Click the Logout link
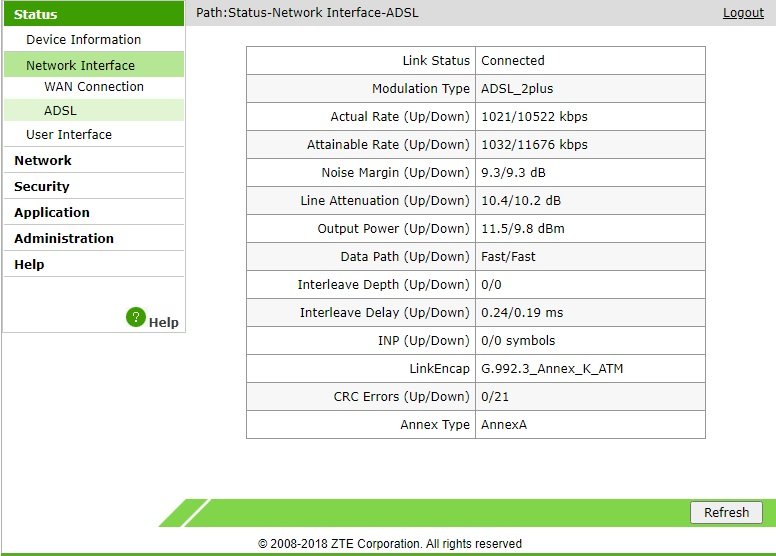The height and width of the screenshot is (556, 776). coord(743,13)
